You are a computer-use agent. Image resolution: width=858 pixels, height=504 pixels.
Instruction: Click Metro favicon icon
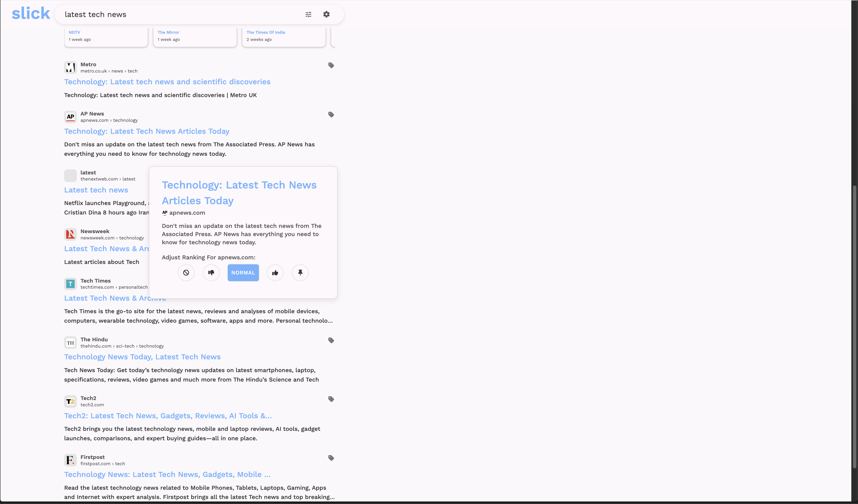(70, 68)
